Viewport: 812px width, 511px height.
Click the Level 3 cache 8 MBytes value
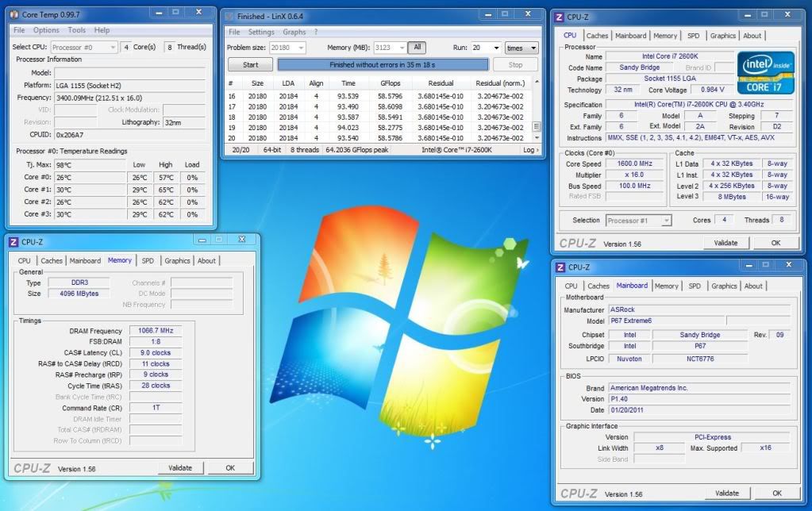pos(732,197)
